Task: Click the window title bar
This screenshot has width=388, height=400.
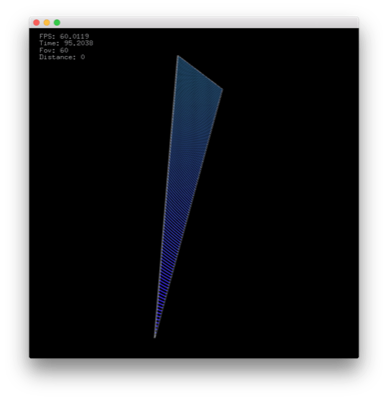Action: coord(194,22)
